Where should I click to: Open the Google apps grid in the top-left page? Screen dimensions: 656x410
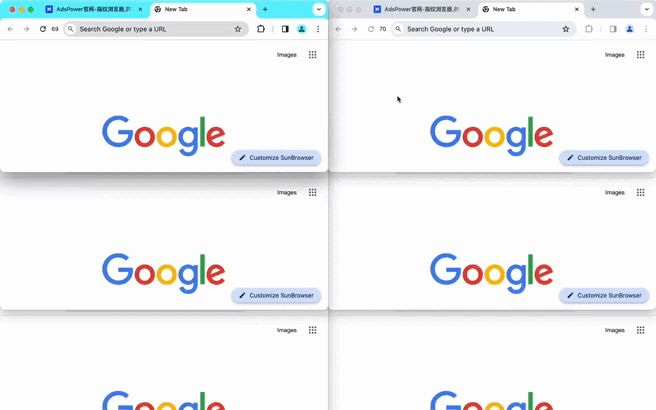[313, 55]
